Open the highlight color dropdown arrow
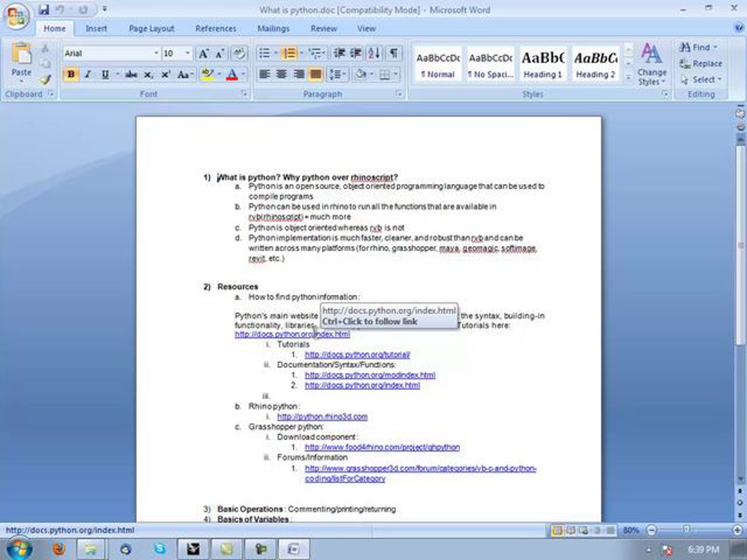The width and height of the screenshot is (747, 560). 219,74
